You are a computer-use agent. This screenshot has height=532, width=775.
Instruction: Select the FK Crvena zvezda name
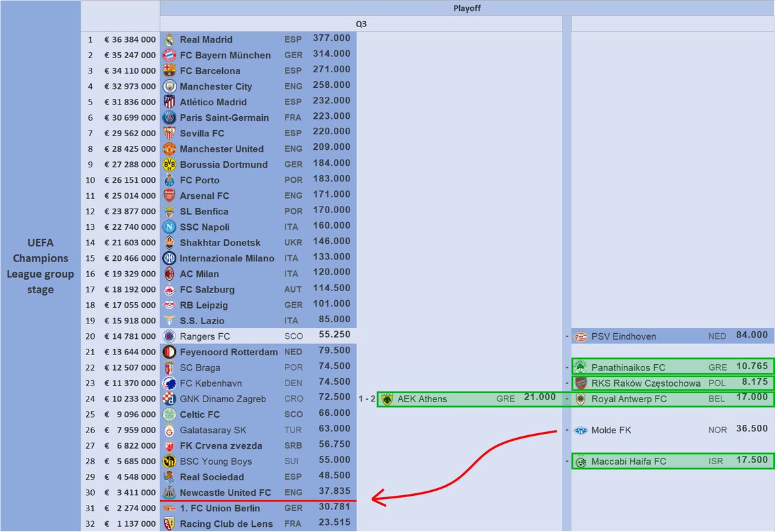221,445
